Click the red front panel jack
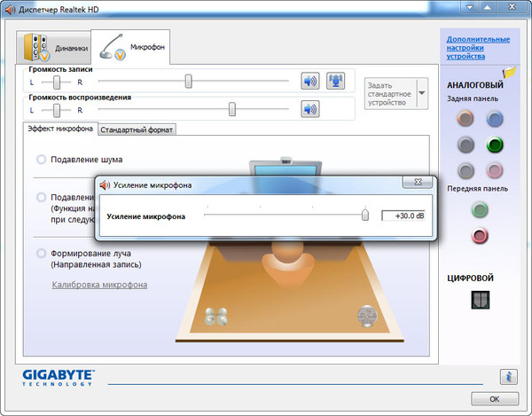This screenshot has height=416, width=532. click(480, 235)
